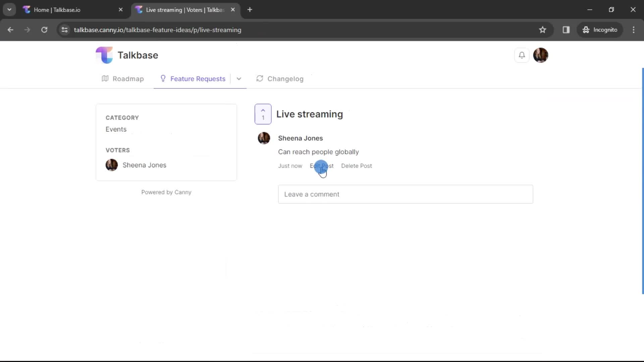
Task: Click the user profile avatar icon
Action: [x=540, y=55]
